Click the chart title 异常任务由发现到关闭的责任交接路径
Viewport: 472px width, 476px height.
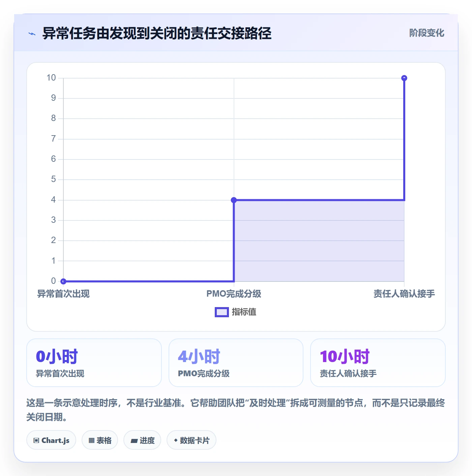pos(157,33)
